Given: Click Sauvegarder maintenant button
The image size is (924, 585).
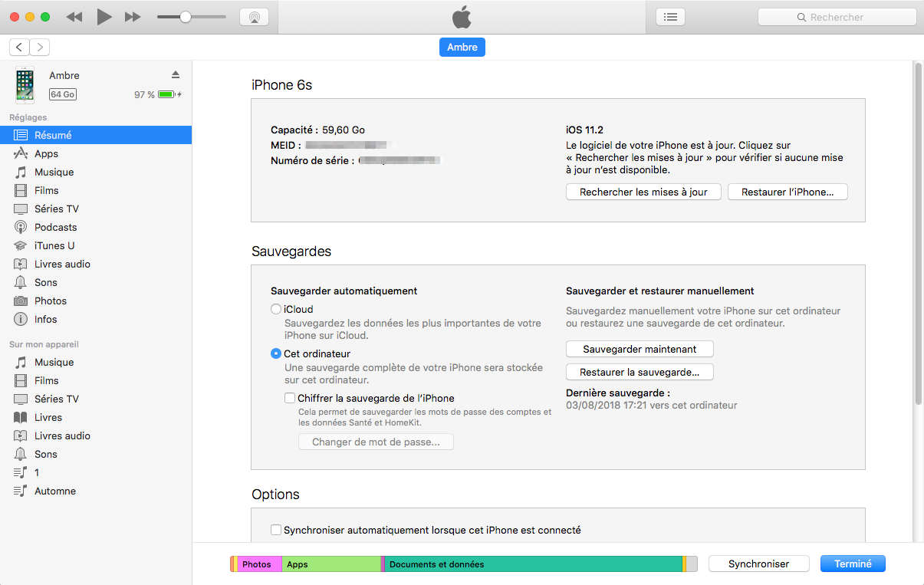Looking at the screenshot, I should [x=640, y=349].
